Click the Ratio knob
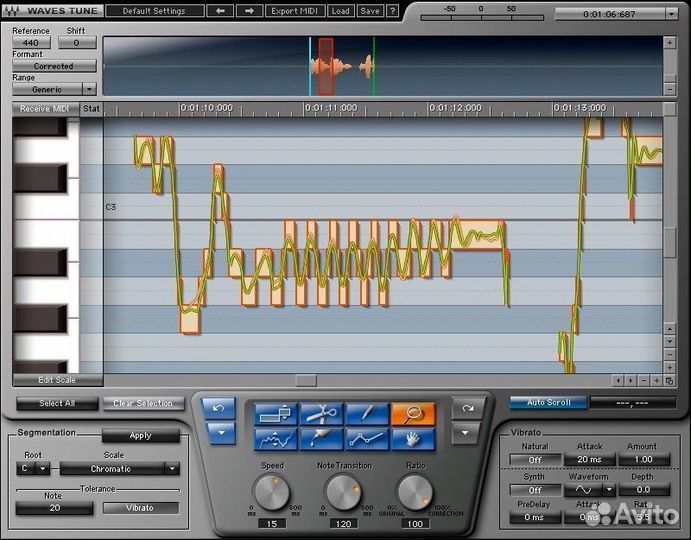691x540 pixels. [x=415, y=492]
